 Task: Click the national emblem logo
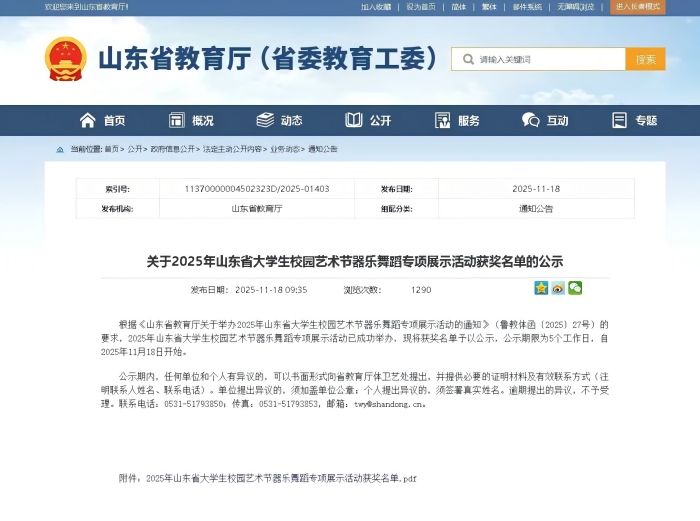click(x=66, y=59)
